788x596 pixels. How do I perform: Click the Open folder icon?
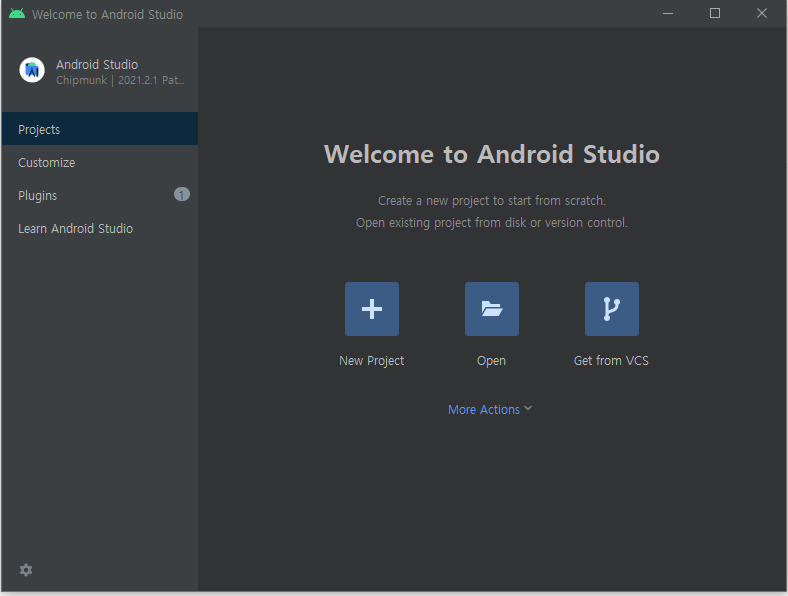click(491, 309)
